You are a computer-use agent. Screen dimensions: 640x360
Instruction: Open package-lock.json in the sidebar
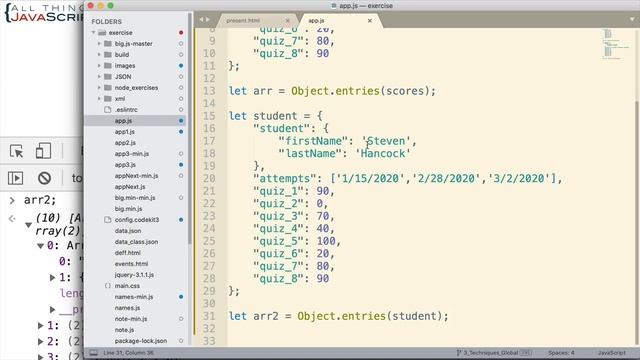click(x=141, y=341)
